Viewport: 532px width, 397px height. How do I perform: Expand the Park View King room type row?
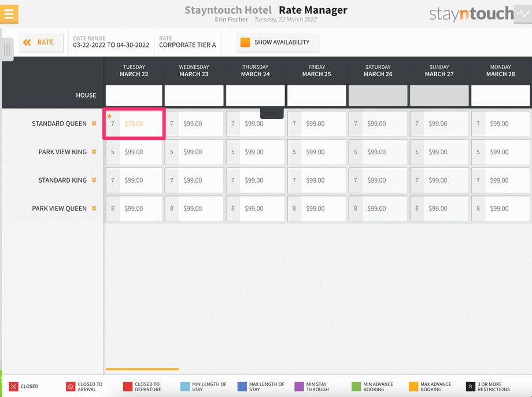(94, 151)
